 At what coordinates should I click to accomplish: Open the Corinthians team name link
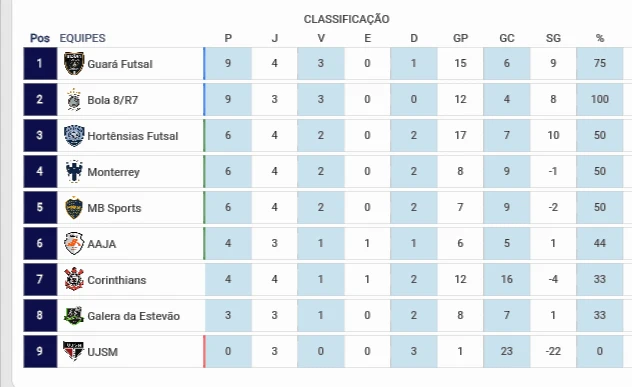tap(117, 280)
